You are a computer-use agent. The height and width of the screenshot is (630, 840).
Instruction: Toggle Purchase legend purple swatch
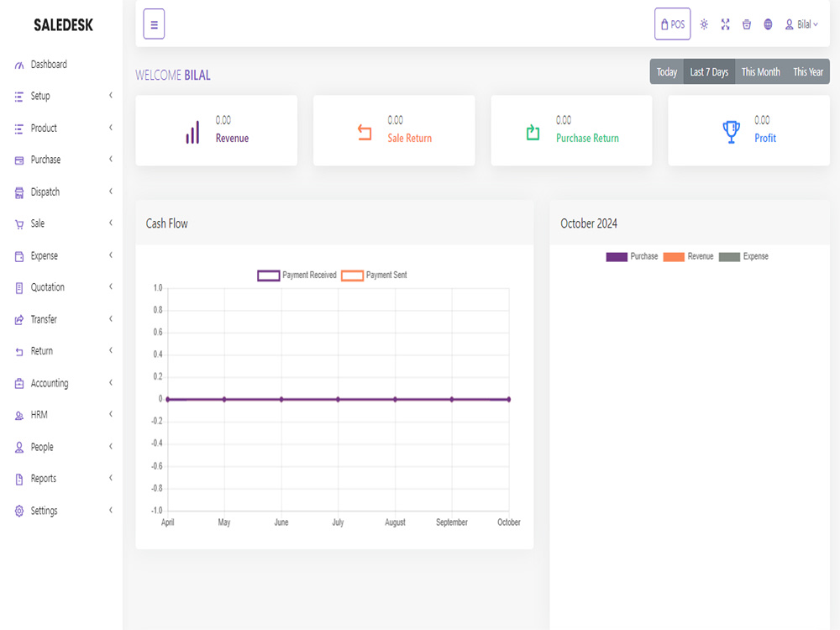[617, 257]
